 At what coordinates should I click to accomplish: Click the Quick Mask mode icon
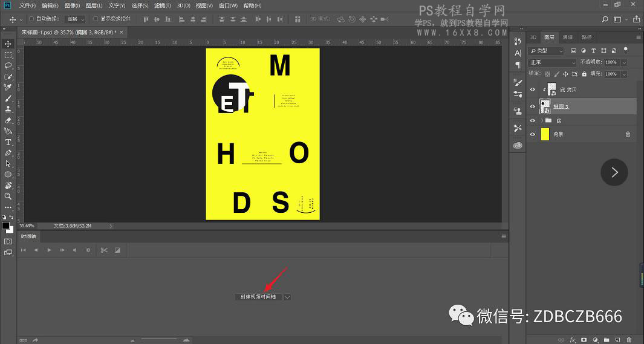coord(8,241)
